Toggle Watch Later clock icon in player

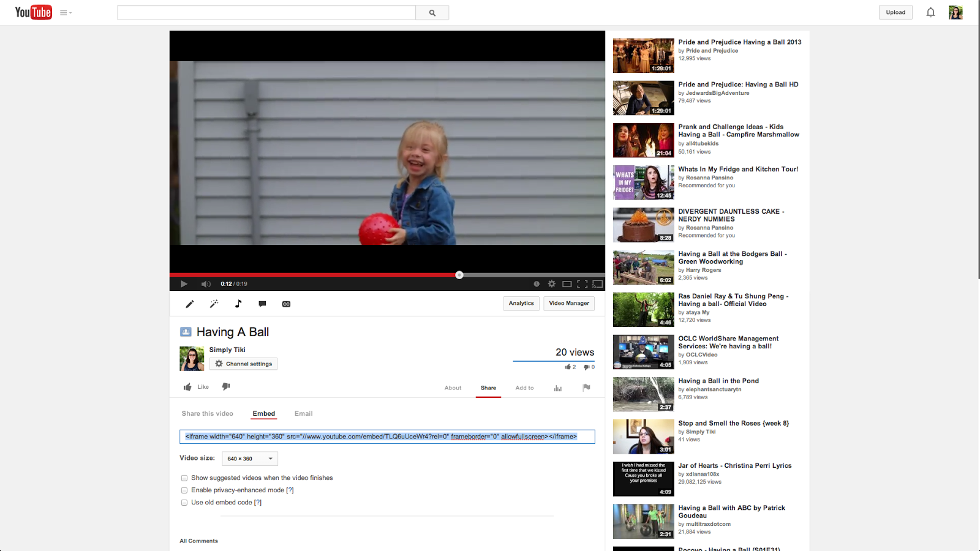point(537,283)
